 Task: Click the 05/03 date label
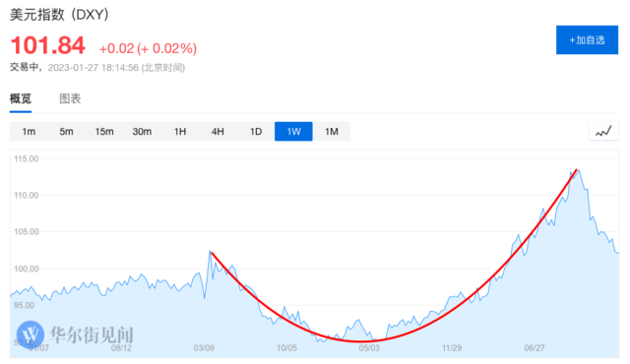369,348
